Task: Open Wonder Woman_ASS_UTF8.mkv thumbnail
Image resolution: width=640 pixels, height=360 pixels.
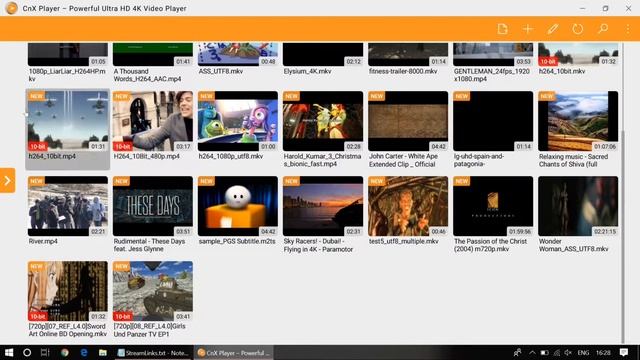Action: tap(578, 206)
